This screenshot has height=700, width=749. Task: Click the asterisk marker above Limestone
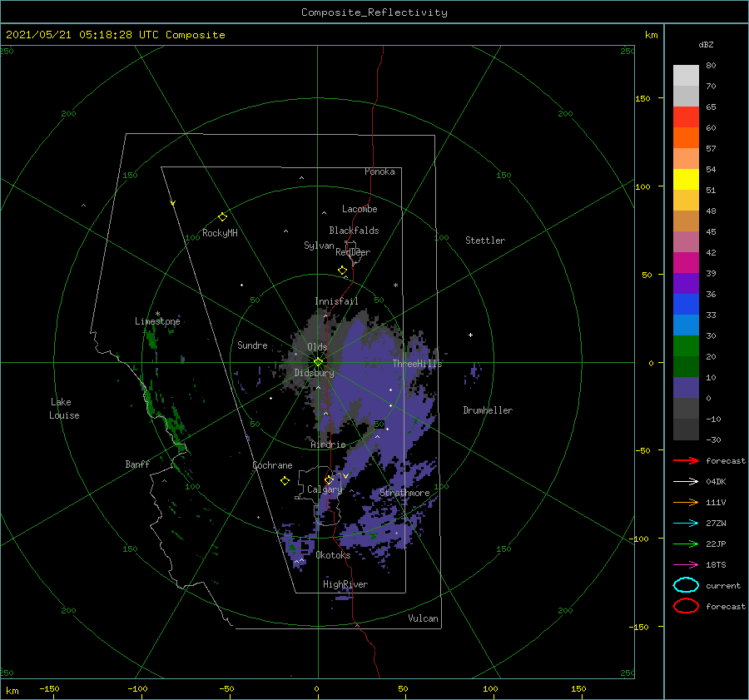pos(157,314)
